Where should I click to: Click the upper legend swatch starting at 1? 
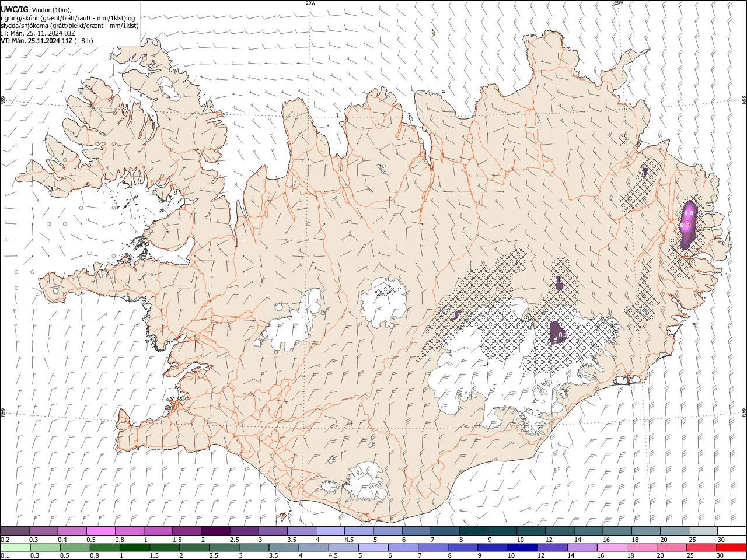click(158, 531)
